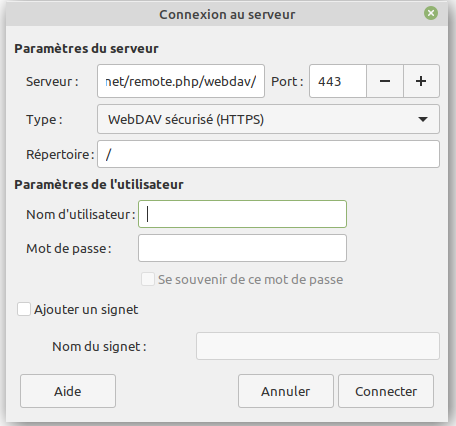Viewport: 456px width, 426px height.
Task: Cancel with the Annuler button
Action: click(x=286, y=391)
